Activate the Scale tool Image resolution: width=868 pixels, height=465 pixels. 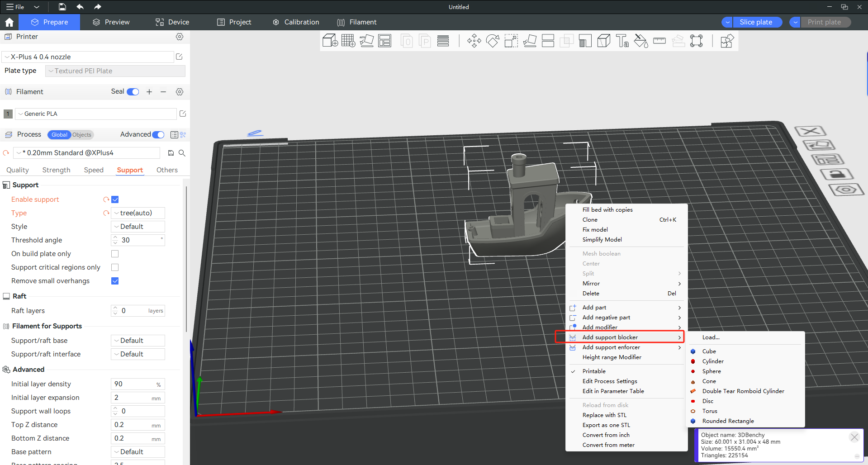tap(511, 41)
